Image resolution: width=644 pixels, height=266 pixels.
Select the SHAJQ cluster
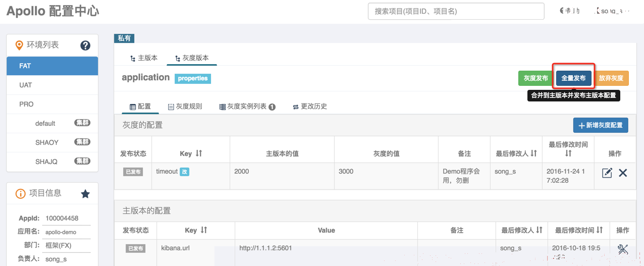[52, 162]
